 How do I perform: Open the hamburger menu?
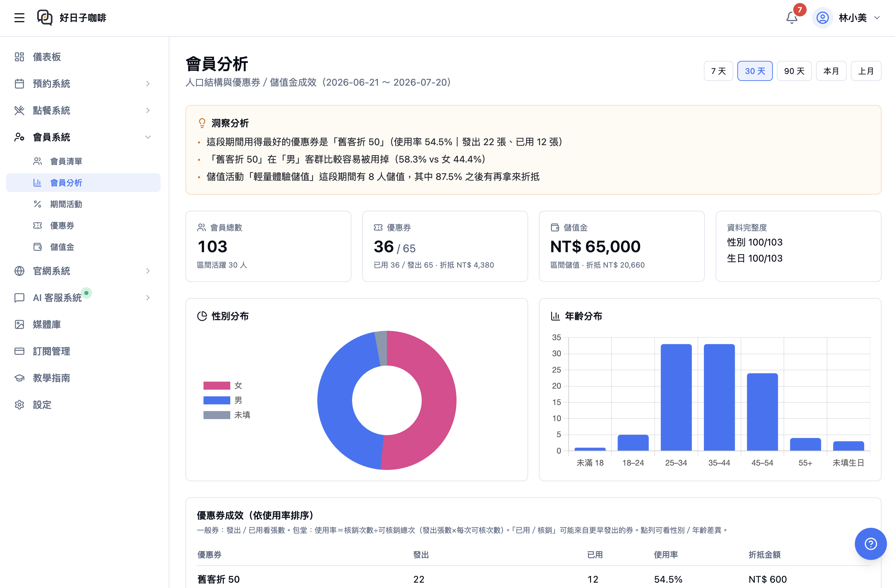(19, 18)
